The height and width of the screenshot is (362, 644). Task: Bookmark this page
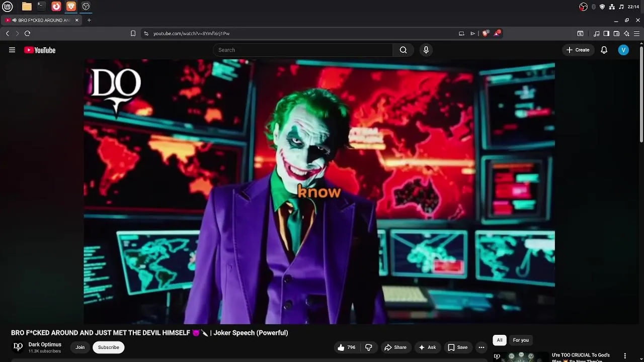coord(133,34)
